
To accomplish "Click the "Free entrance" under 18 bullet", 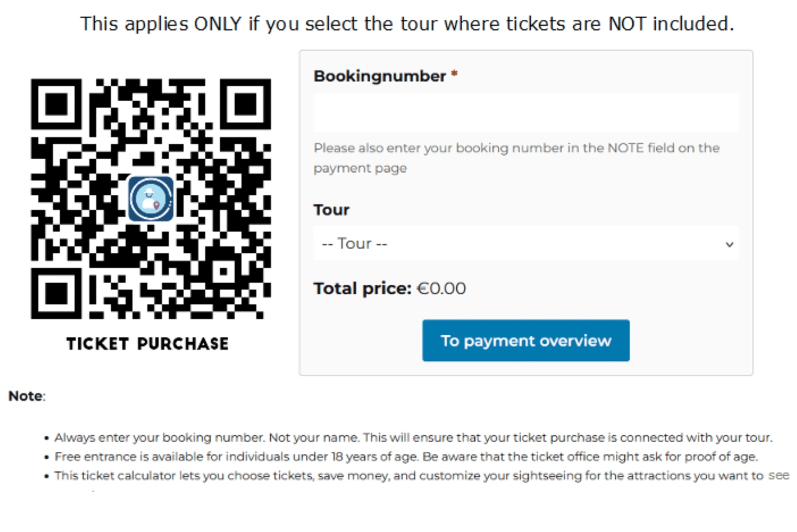I will coord(406,457).
